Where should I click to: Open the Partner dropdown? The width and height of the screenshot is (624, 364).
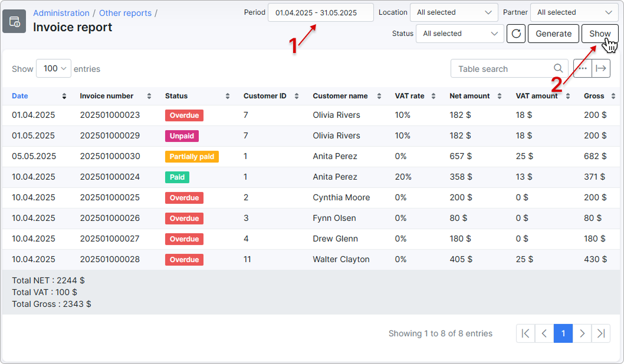point(574,12)
